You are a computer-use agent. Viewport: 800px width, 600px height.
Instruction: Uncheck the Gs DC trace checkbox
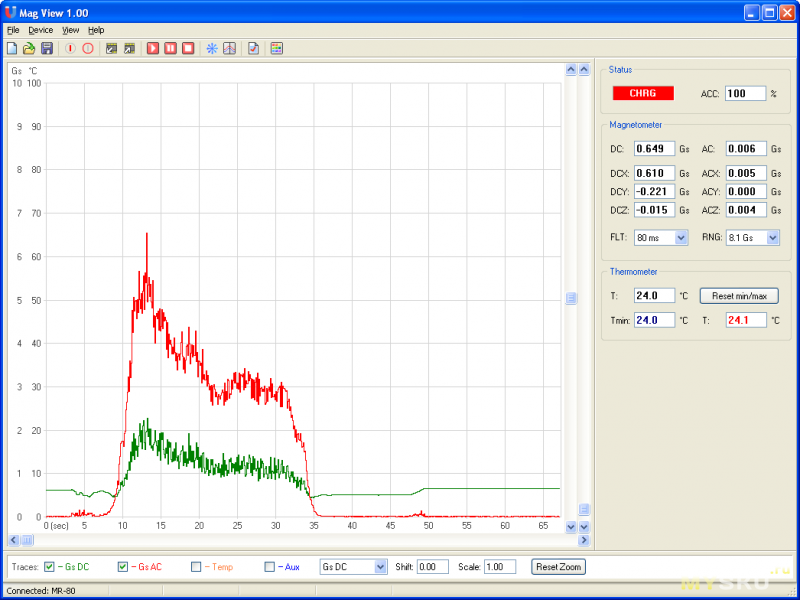(49, 567)
